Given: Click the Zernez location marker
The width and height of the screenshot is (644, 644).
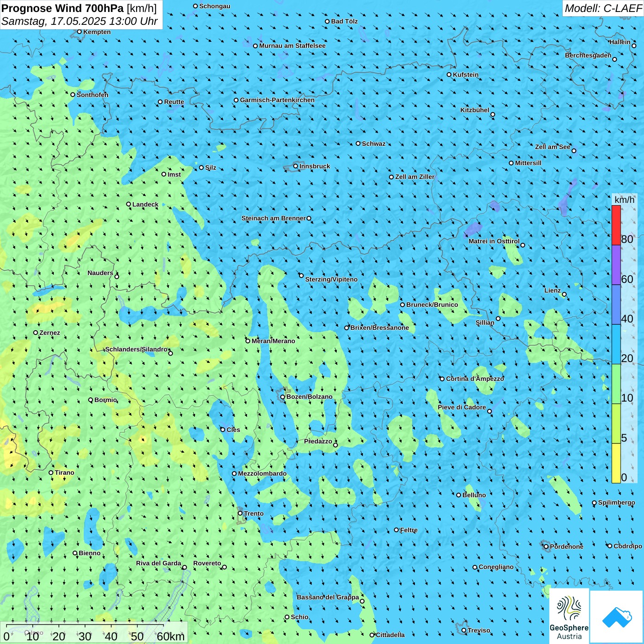Looking at the screenshot, I should coord(35,333).
